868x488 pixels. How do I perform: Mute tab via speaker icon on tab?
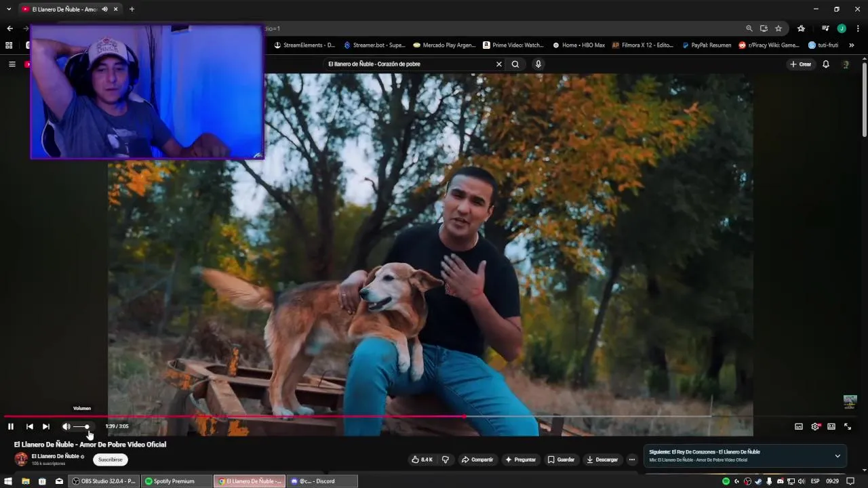[x=105, y=9]
